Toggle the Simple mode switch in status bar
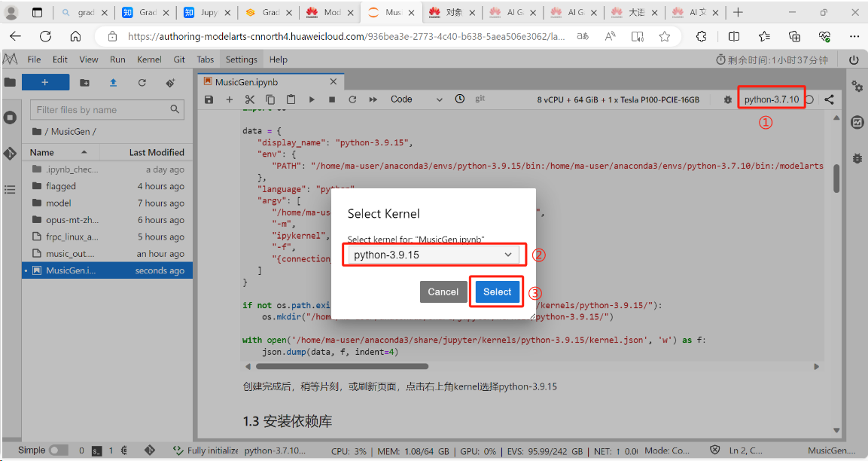Viewport: 868px width, 461px height. click(x=58, y=450)
